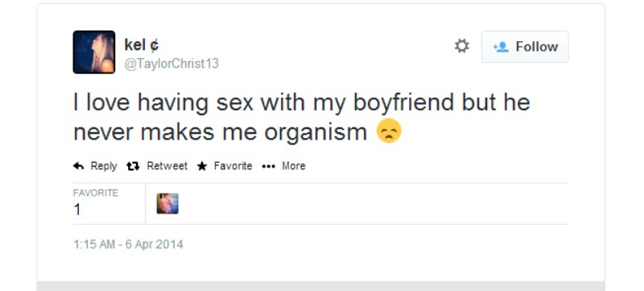This screenshot has width=644, height=291.
Task: Click the Reply text link
Action: click(x=104, y=166)
